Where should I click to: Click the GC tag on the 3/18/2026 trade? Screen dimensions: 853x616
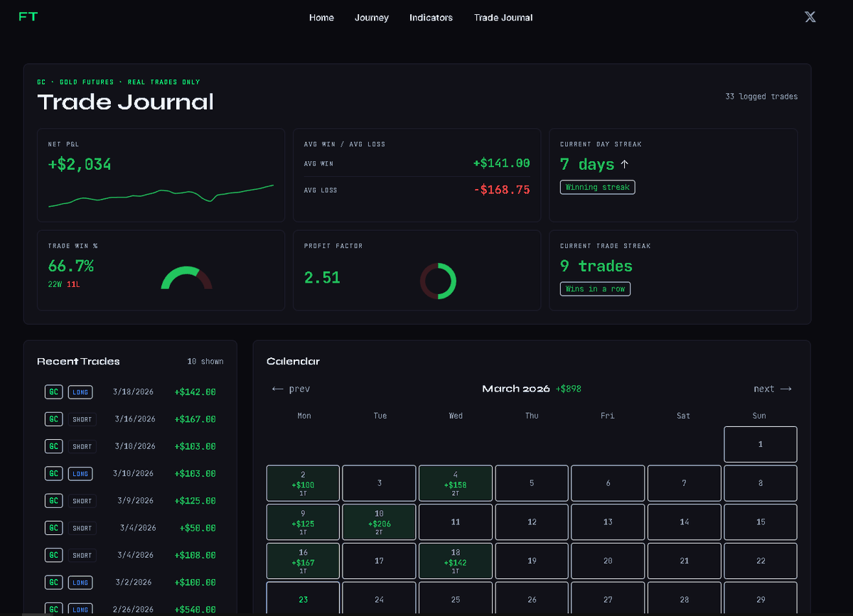point(54,392)
